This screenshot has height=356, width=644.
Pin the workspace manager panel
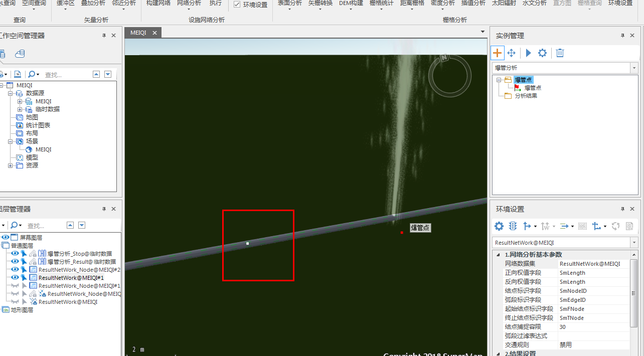click(104, 36)
